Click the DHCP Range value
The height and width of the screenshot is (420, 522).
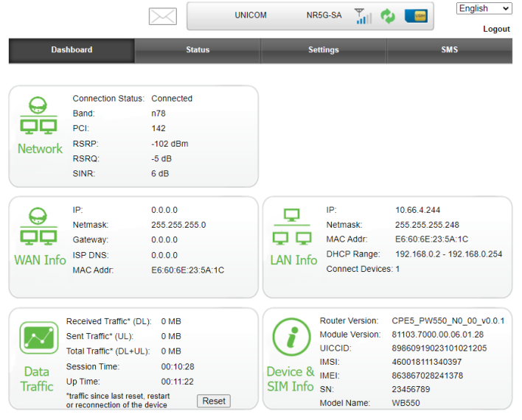[448, 254]
